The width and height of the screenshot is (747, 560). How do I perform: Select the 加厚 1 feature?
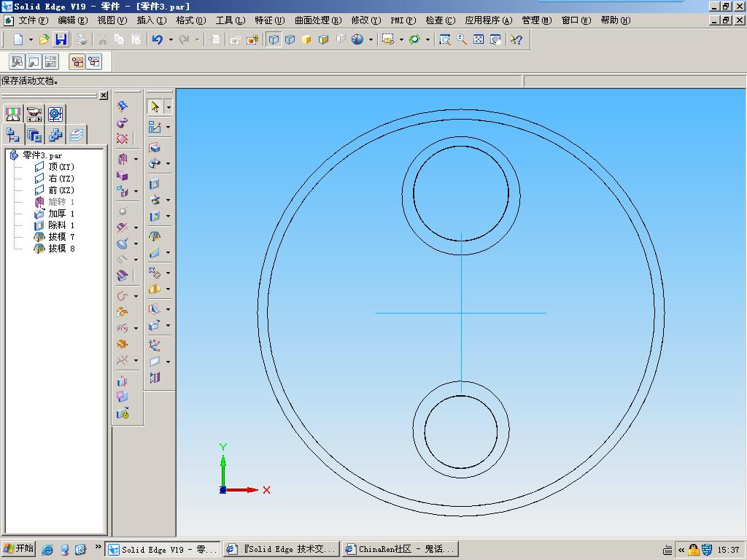point(61,214)
